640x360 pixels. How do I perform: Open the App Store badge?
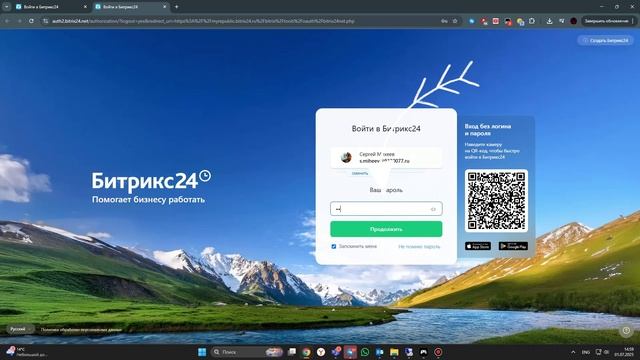point(478,246)
